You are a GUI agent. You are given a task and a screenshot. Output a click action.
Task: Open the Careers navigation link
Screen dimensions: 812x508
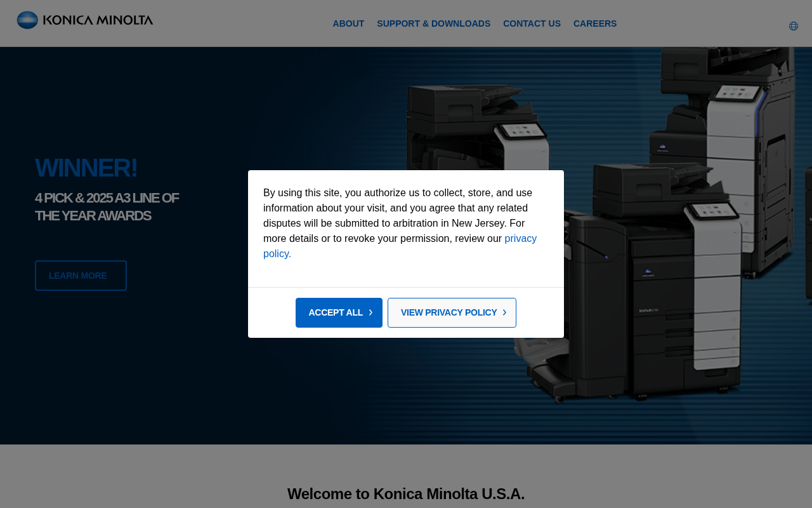pyautogui.click(x=595, y=23)
